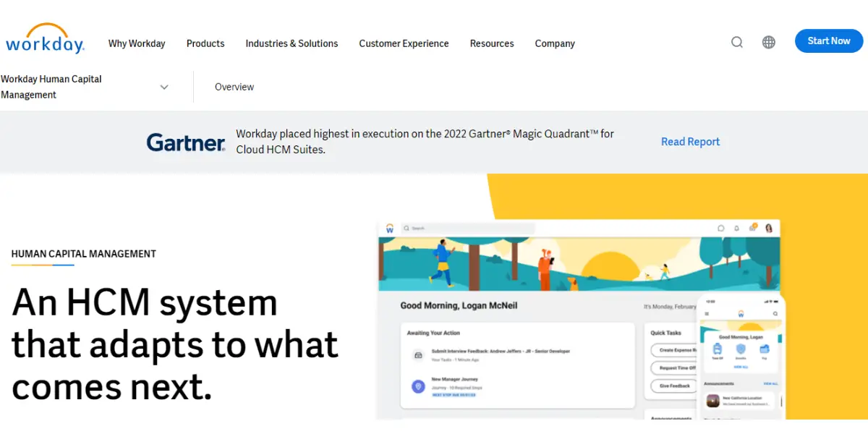The image size is (868, 434).
Task: Expand the Workday Human Capital Management chevron
Action: (x=164, y=87)
